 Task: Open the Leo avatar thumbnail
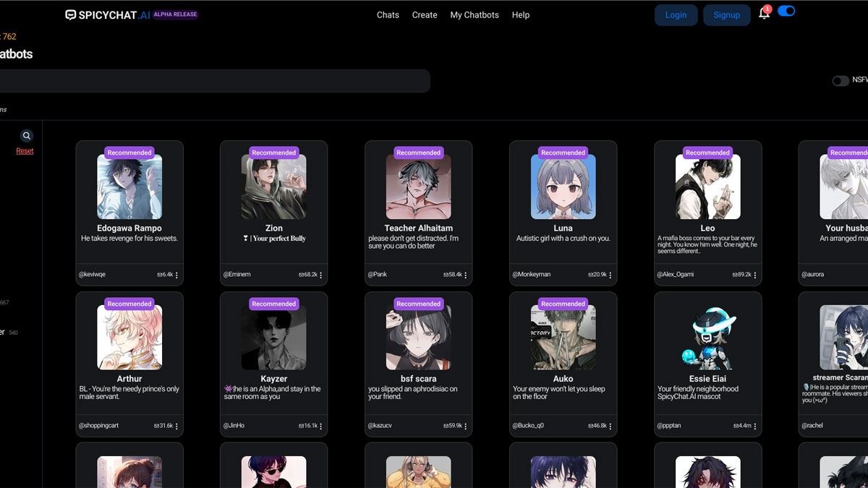tap(708, 187)
